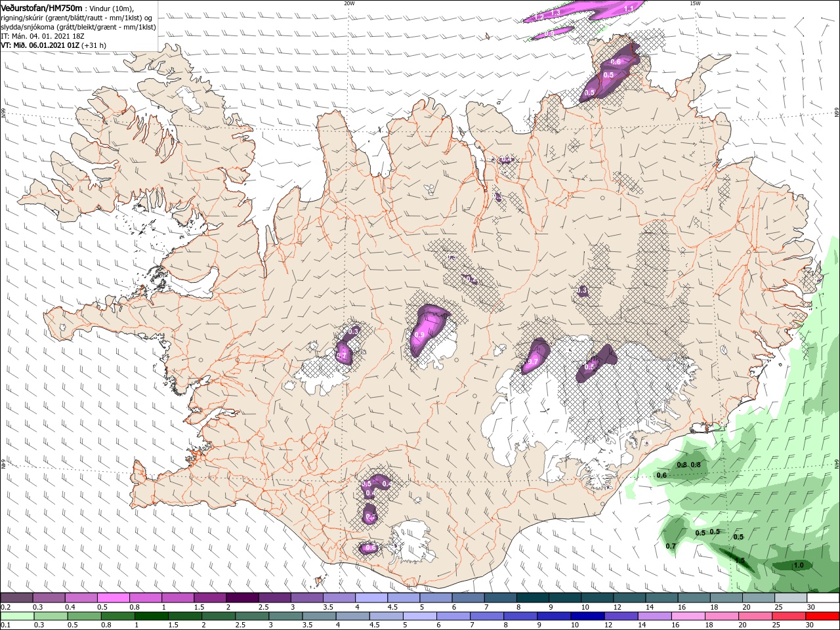This screenshot has height=630, width=840.
Task: Click the 1.0 value in the dark green rain area
Action: click(x=799, y=565)
